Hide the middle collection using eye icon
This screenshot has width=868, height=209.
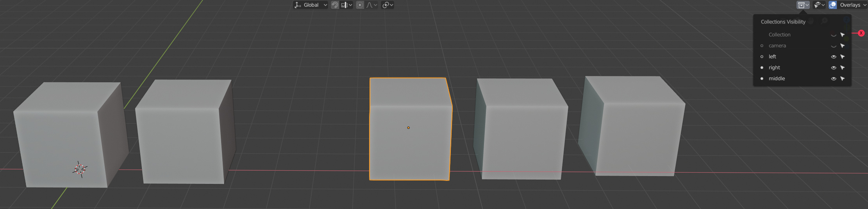coord(834,79)
